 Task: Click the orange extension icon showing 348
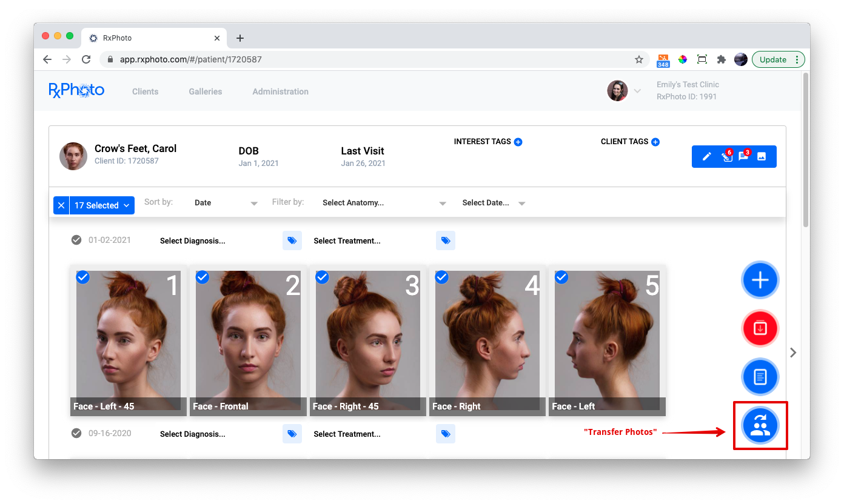click(x=663, y=60)
